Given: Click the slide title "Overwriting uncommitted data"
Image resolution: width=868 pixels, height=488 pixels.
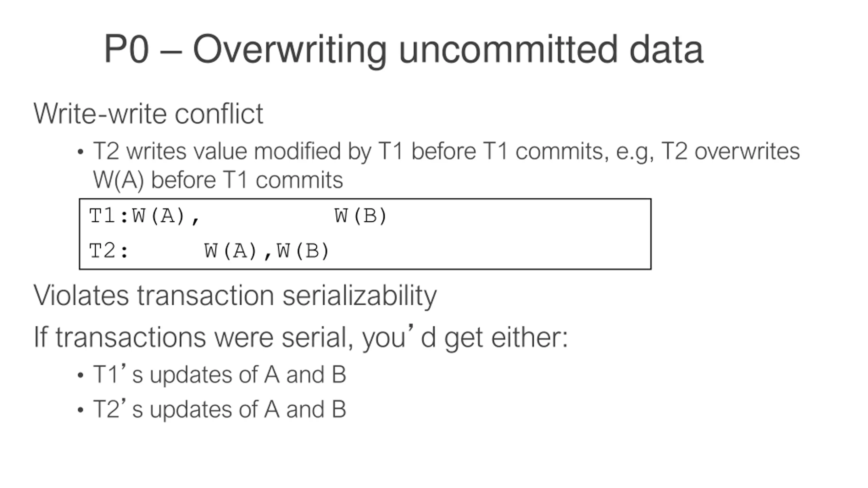Looking at the screenshot, I should point(448,49).
